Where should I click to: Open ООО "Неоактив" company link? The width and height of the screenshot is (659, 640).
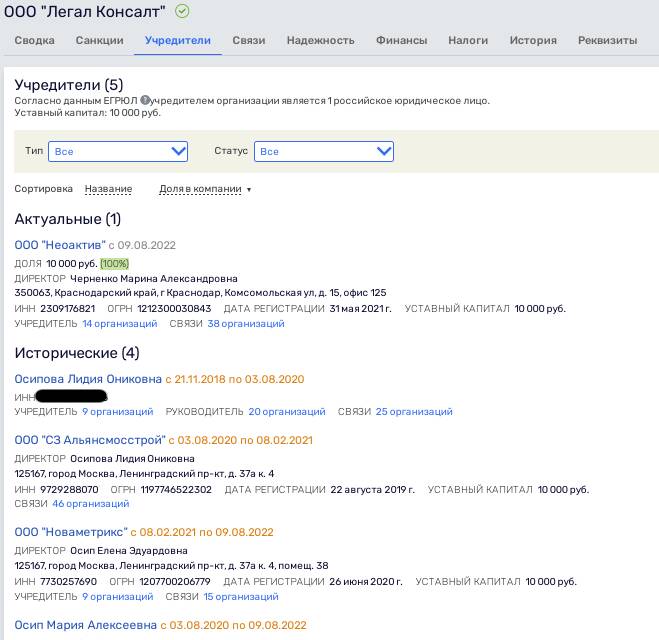(60, 245)
